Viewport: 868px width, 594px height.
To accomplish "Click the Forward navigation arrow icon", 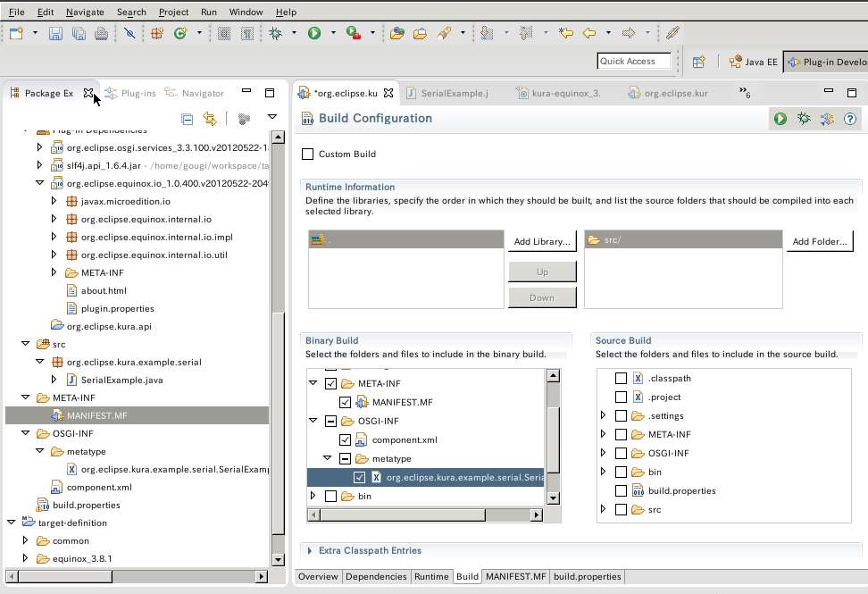I will pyautogui.click(x=629, y=33).
